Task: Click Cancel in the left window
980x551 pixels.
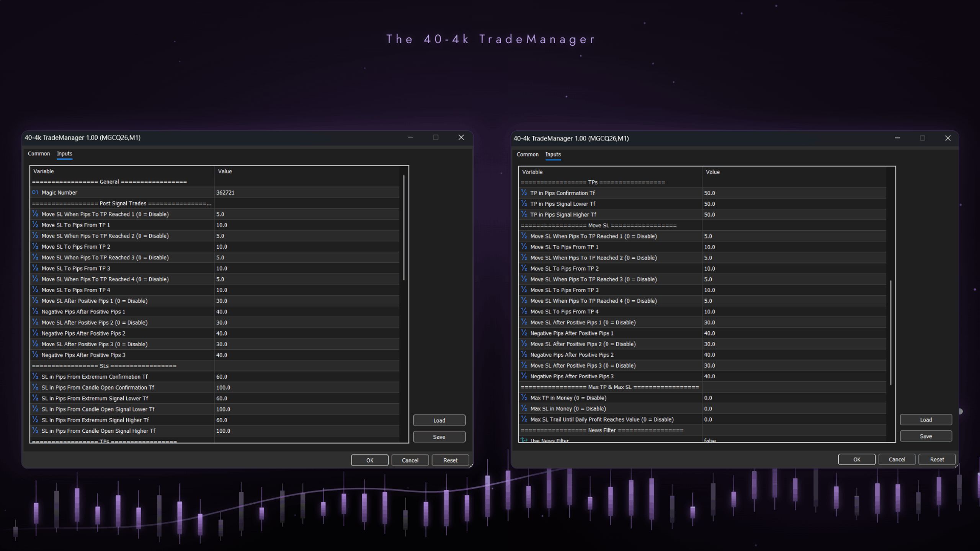Action: pos(410,460)
